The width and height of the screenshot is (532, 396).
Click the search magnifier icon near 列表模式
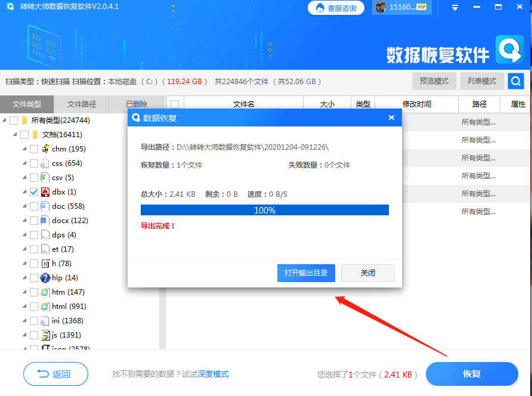515,81
